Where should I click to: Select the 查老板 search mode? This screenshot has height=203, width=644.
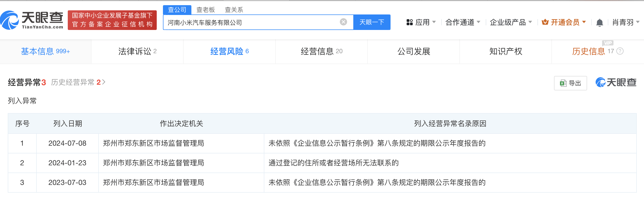pyautogui.click(x=206, y=10)
